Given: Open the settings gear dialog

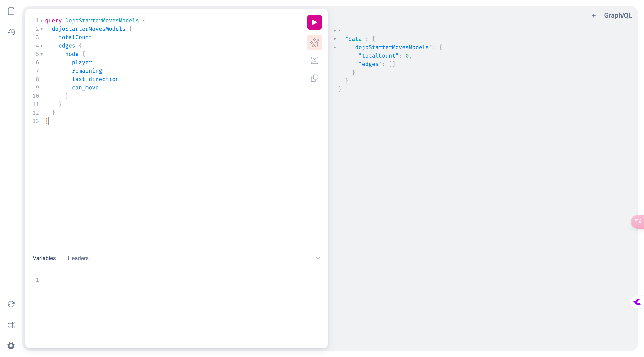Looking at the screenshot, I should [11, 346].
